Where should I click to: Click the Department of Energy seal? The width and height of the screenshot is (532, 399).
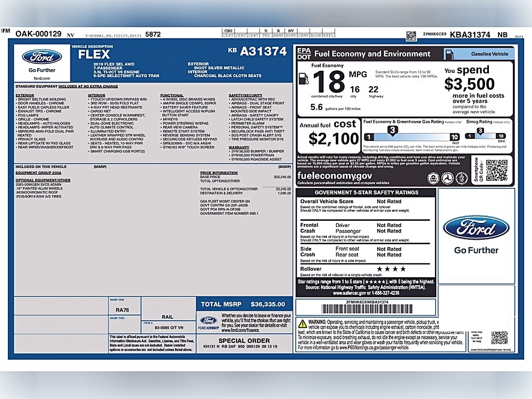[x=461, y=178]
